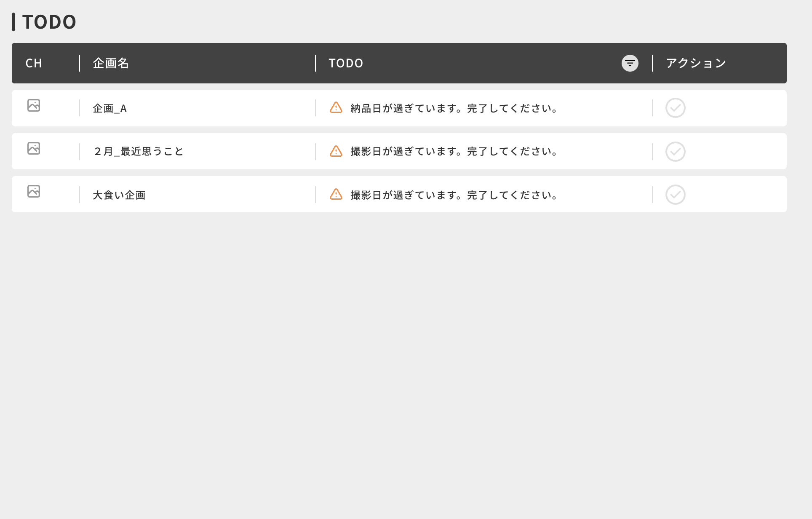
Task: Open the 企画_A project name
Action: tap(110, 109)
